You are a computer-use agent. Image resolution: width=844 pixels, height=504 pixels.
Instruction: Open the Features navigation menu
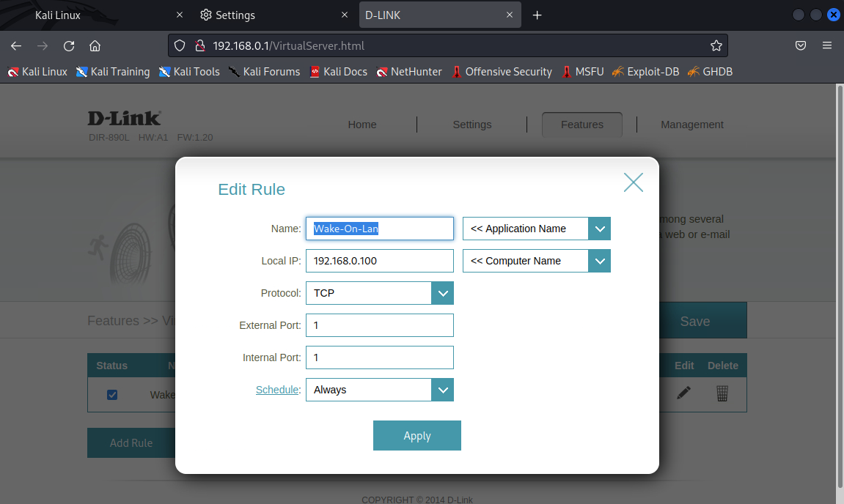pos(582,125)
